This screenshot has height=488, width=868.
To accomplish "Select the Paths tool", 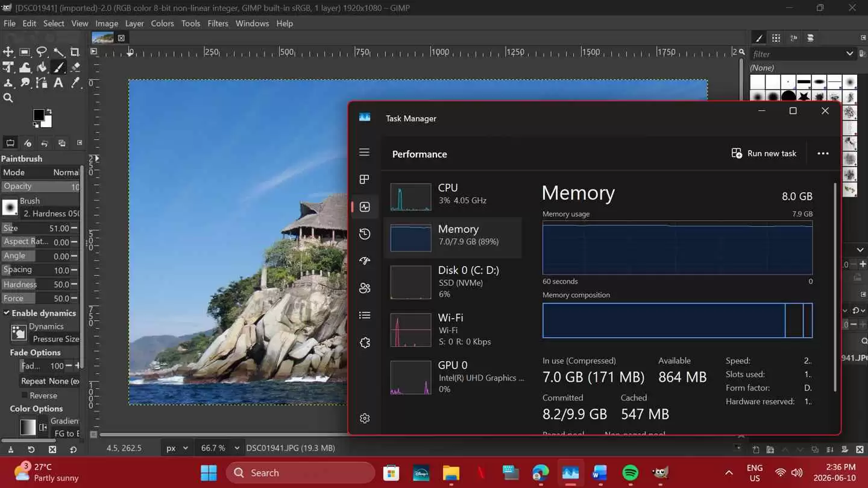I will pos(42,83).
